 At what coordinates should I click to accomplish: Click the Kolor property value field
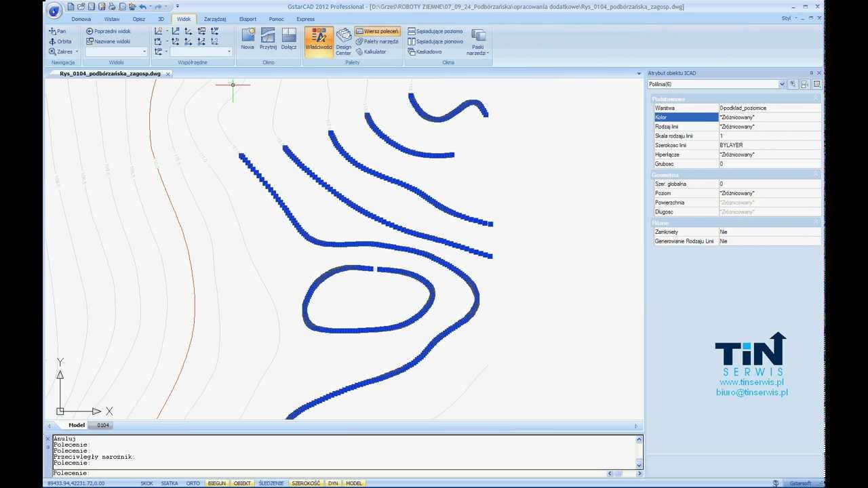click(x=770, y=117)
